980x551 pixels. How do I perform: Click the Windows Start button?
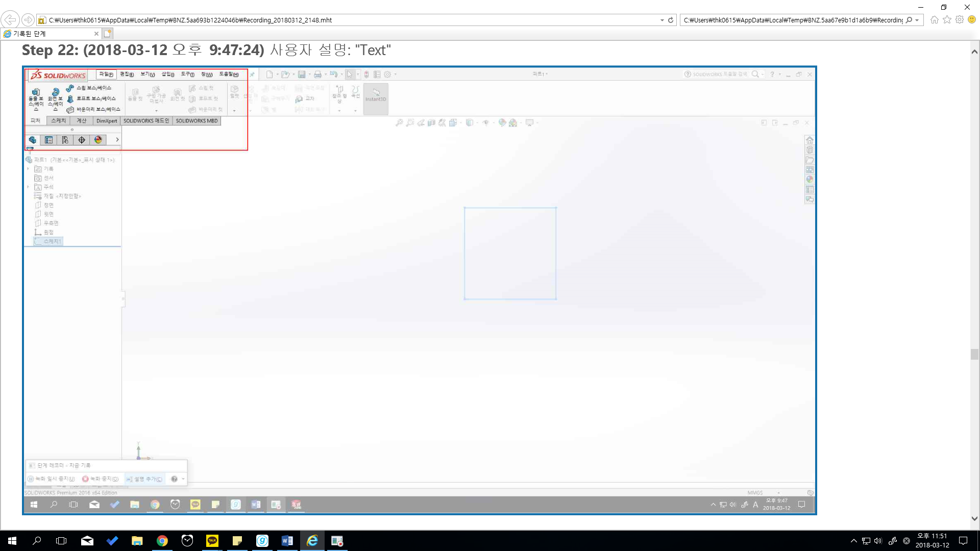[x=12, y=541]
